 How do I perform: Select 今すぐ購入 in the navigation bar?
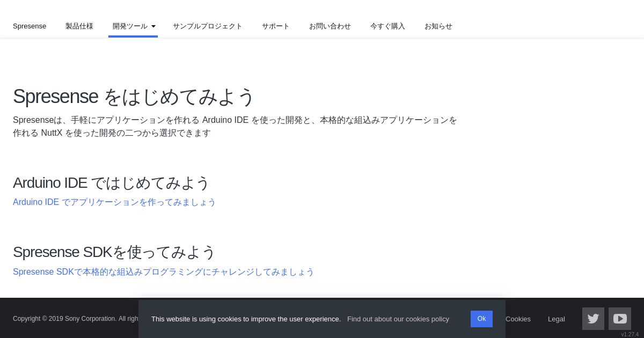coord(387,26)
